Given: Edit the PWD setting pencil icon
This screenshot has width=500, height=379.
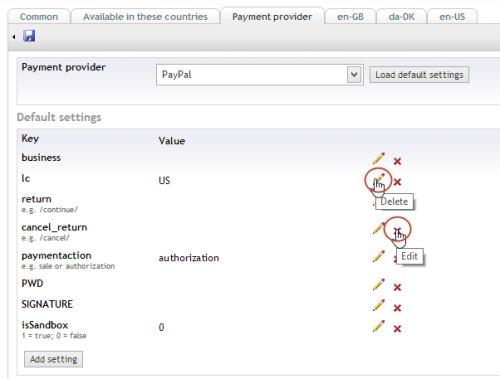Looking at the screenshot, I should (x=379, y=285).
